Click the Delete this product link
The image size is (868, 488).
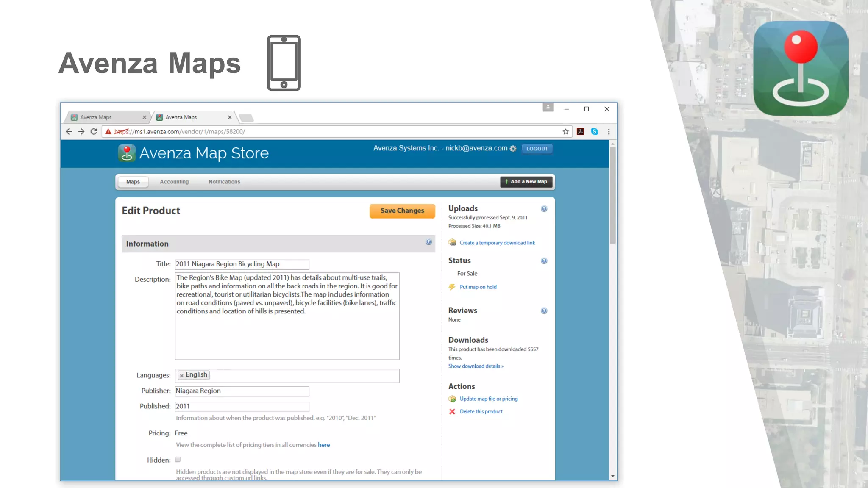481,412
